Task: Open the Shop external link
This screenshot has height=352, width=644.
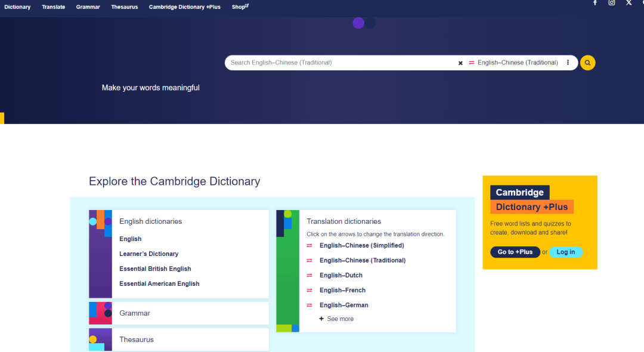Action: [x=240, y=7]
